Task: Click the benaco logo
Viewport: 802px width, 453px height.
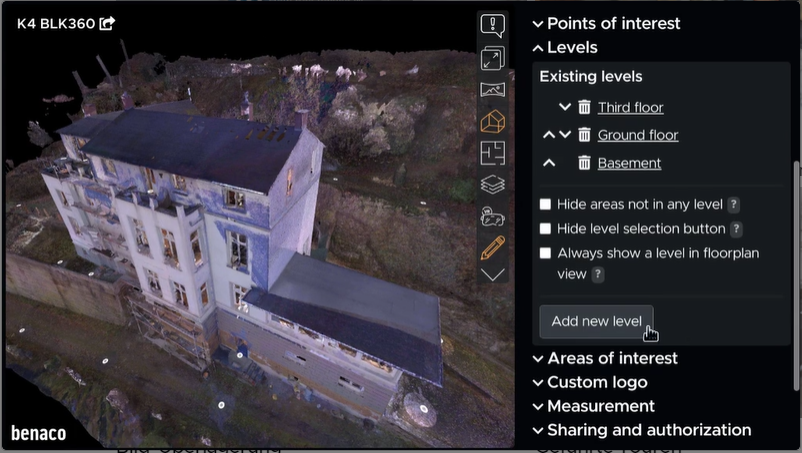Action: point(38,434)
